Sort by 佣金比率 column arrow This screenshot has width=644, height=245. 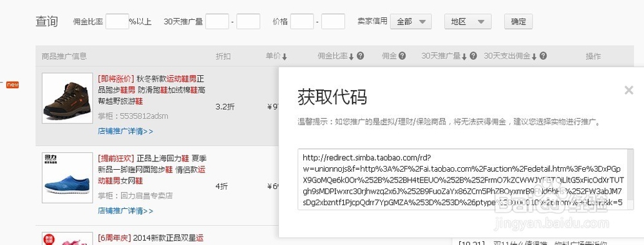tap(351, 57)
